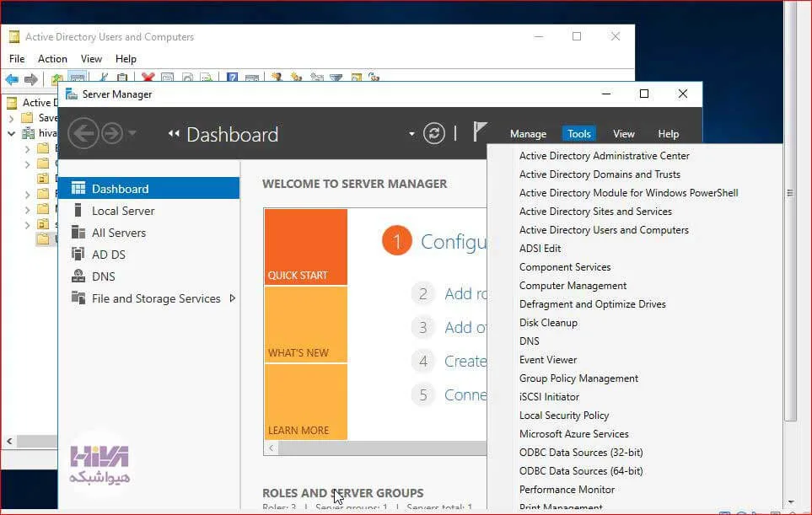This screenshot has width=812, height=515.
Task: Click the Dashboard grid icon in sidebar
Action: tap(78, 188)
